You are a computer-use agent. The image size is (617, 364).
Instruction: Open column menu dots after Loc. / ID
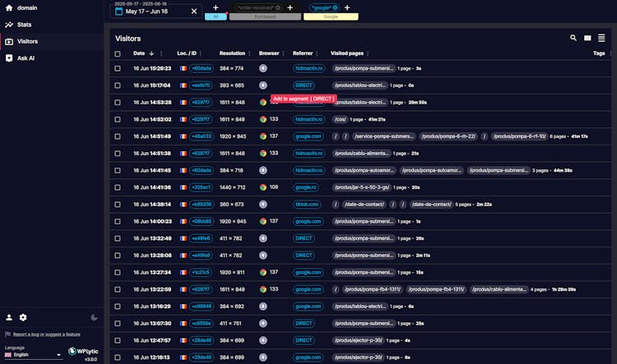[x=201, y=53]
